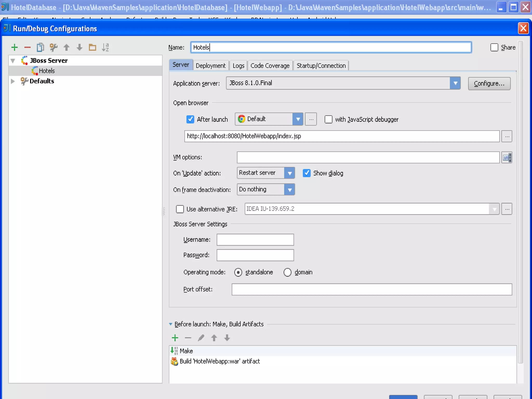Click the Defaults wrench icon in the tree
The height and width of the screenshot is (399, 532).
point(24,81)
